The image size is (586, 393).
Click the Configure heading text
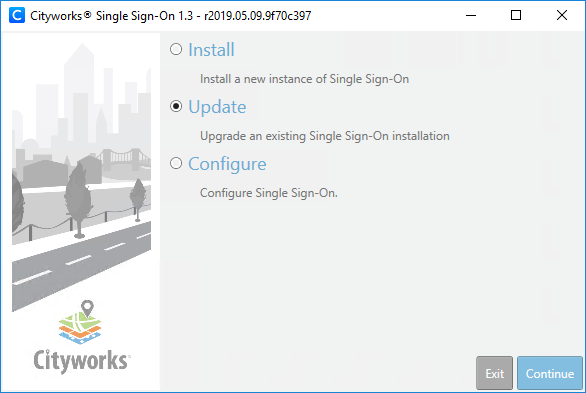227,164
